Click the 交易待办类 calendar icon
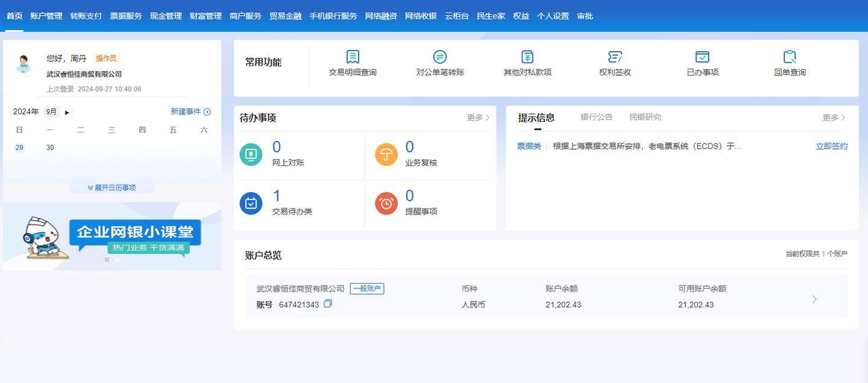The image size is (868, 383). pyautogui.click(x=251, y=204)
